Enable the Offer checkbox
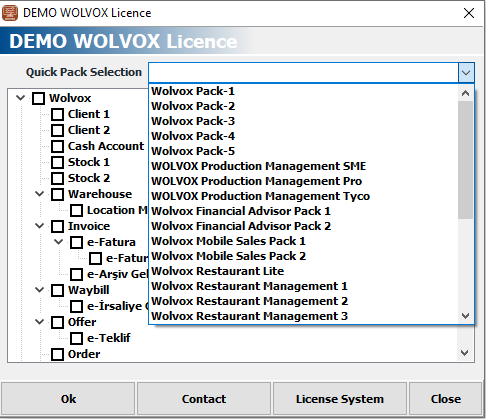This screenshot has width=486, height=419. 57,322
